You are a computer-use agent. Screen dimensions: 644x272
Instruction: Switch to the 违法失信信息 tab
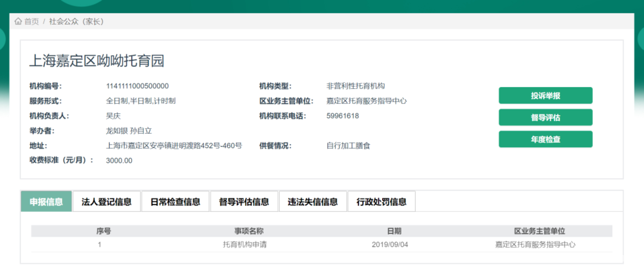pyautogui.click(x=313, y=202)
